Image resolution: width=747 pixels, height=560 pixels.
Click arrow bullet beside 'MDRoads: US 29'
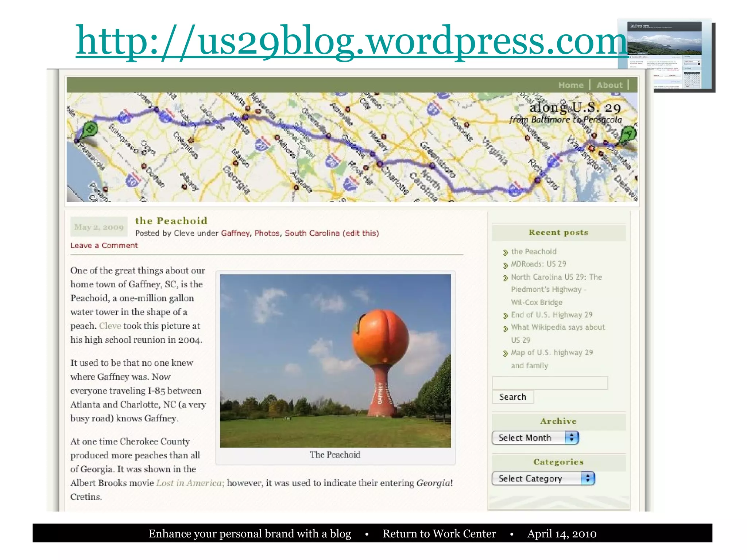(506, 265)
